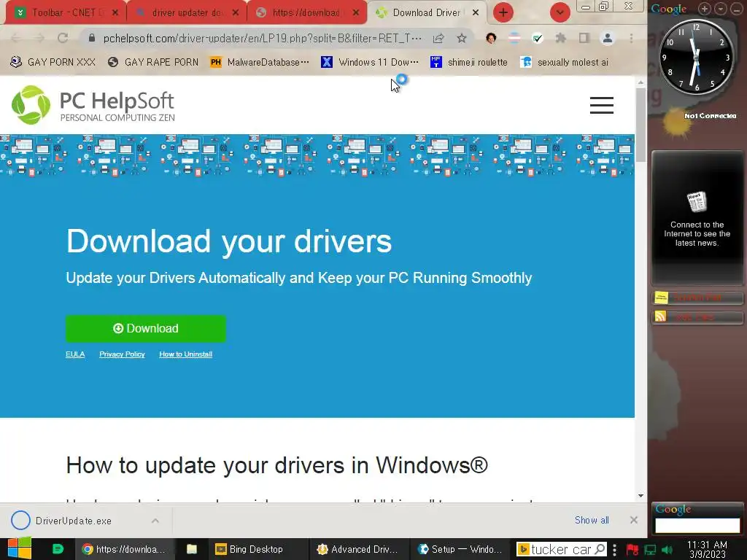Close the Download Driver tab

(476, 13)
